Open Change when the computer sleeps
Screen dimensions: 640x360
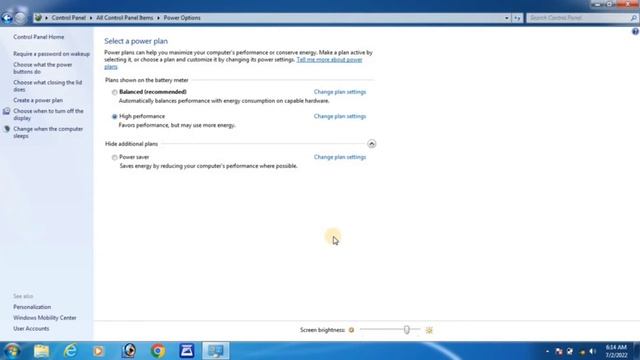point(48,132)
